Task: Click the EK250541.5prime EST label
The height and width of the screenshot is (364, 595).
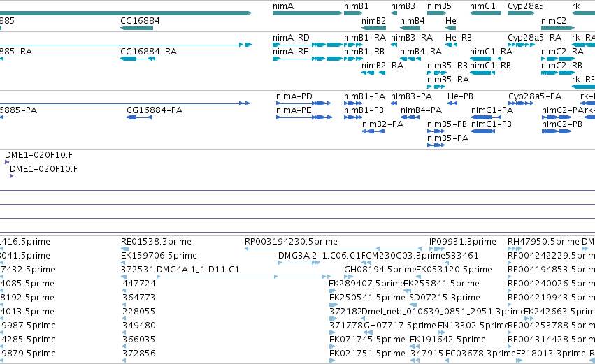Action: (367, 298)
